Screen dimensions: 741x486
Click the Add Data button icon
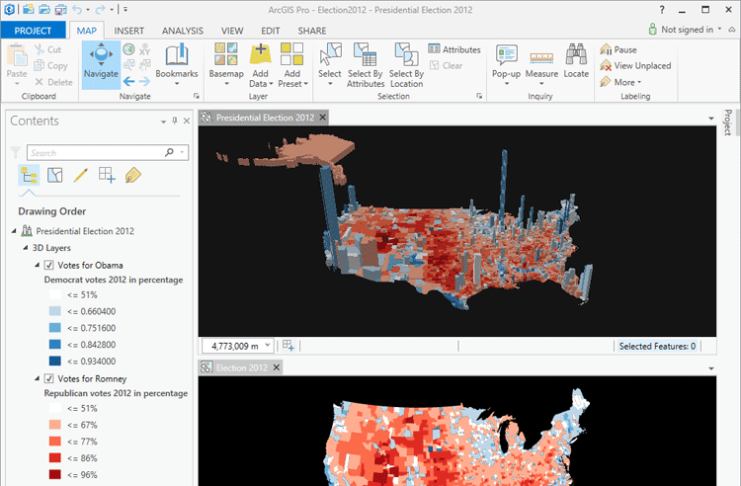tap(260, 54)
